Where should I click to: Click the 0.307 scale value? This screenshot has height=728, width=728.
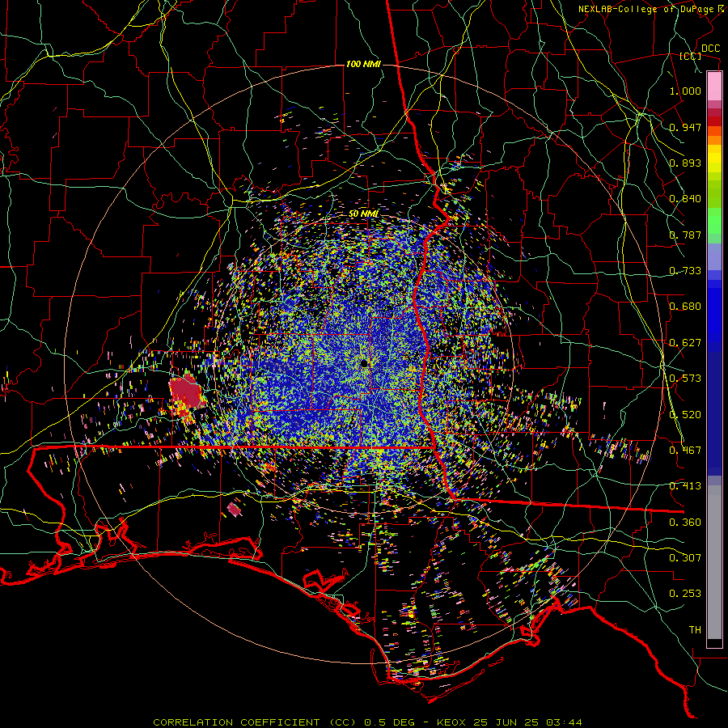(685, 558)
